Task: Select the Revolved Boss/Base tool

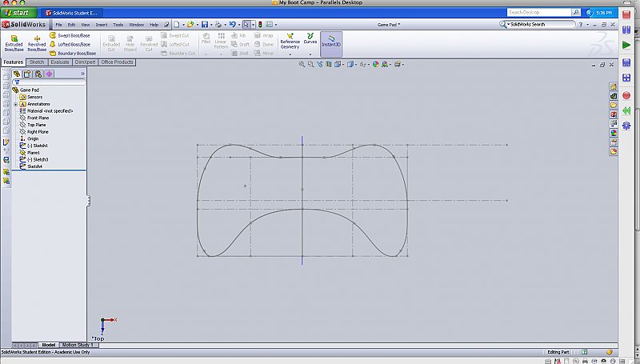Action: 37,42
